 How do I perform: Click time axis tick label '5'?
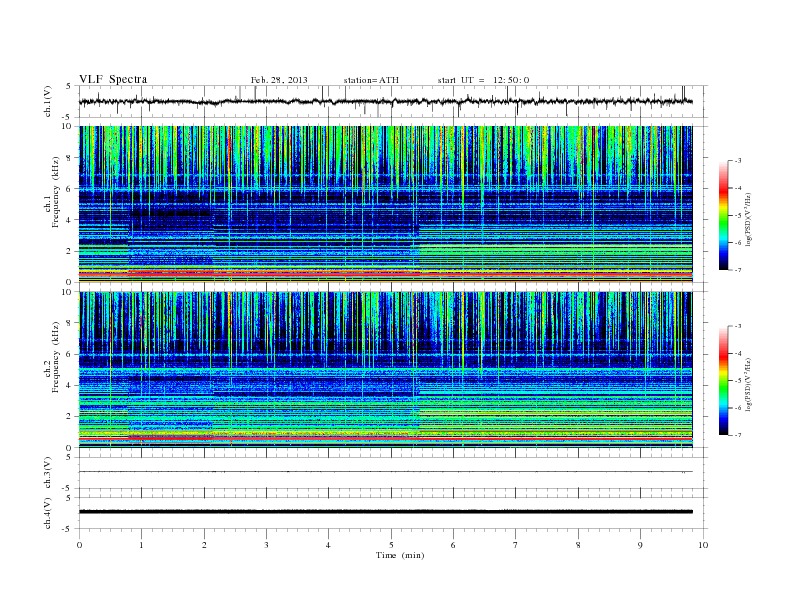coord(391,545)
